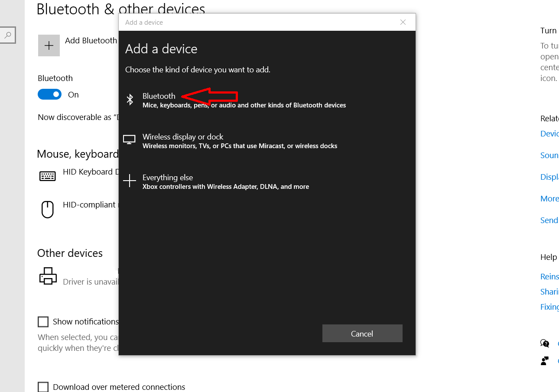Select Wireless display or dock option
This screenshot has width=559, height=392.
pos(267,141)
